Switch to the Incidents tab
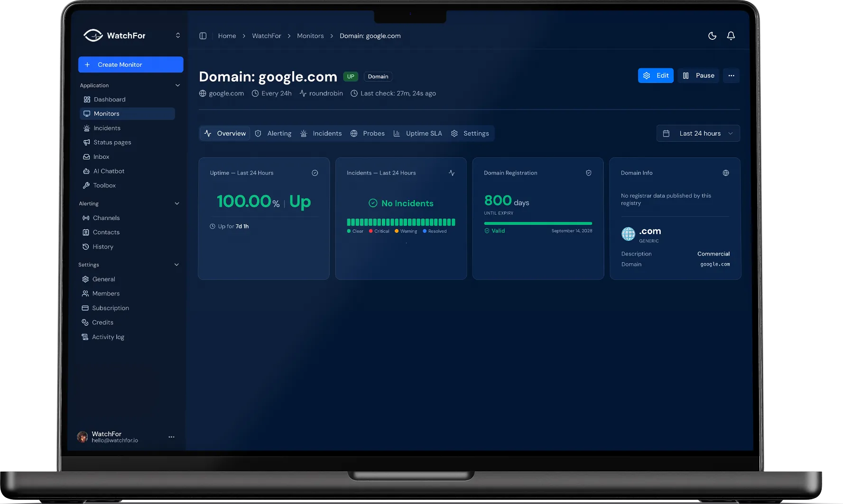 [x=321, y=134]
